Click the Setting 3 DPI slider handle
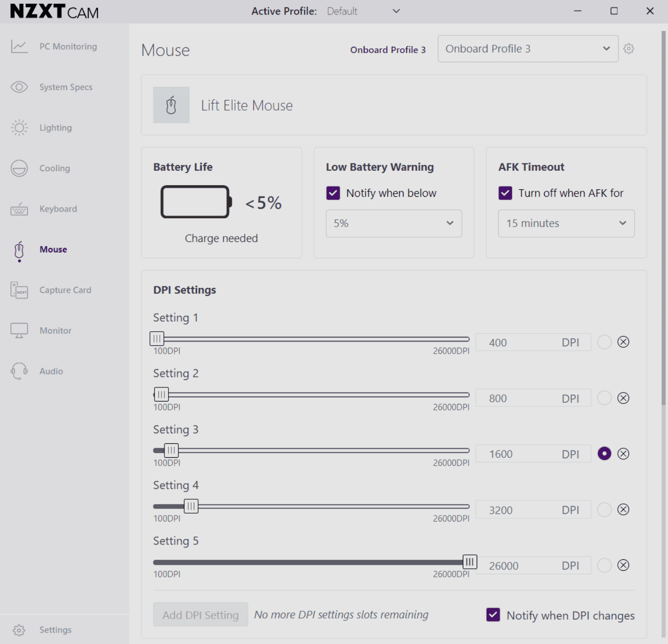668x644 pixels. click(x=171, y=451)
